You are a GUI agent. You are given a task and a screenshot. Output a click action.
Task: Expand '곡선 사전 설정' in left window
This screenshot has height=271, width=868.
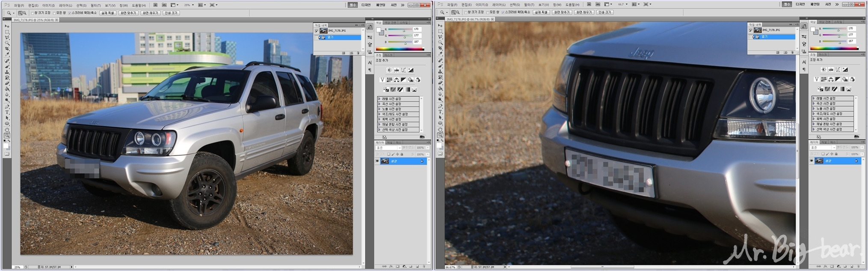click(379, 104)
